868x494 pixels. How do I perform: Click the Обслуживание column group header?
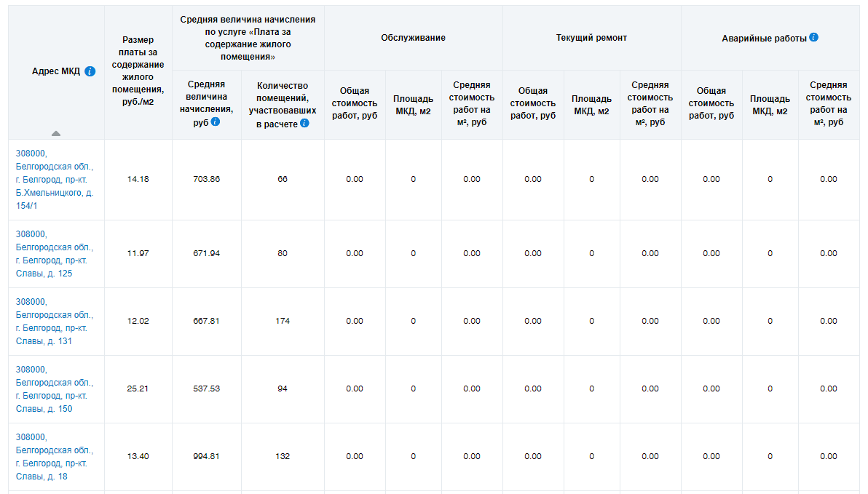[413, 38]
